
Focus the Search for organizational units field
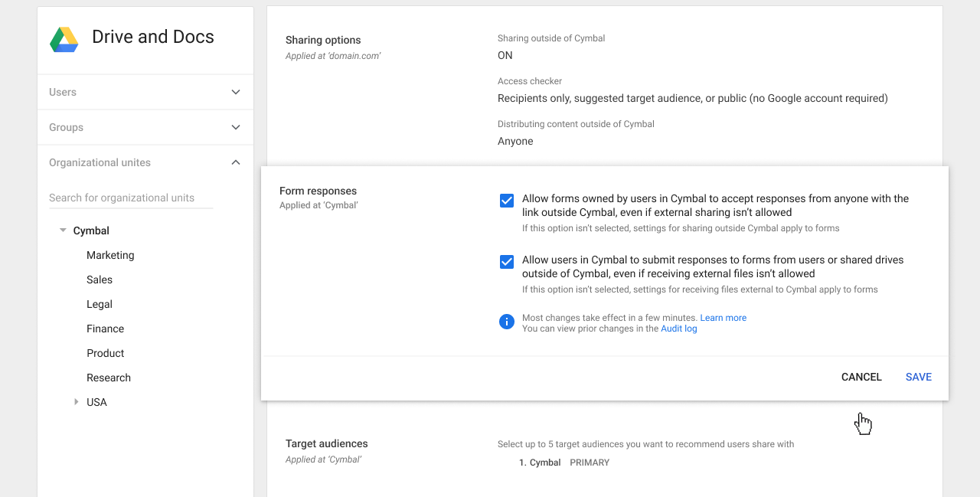(x=131, y=198)
